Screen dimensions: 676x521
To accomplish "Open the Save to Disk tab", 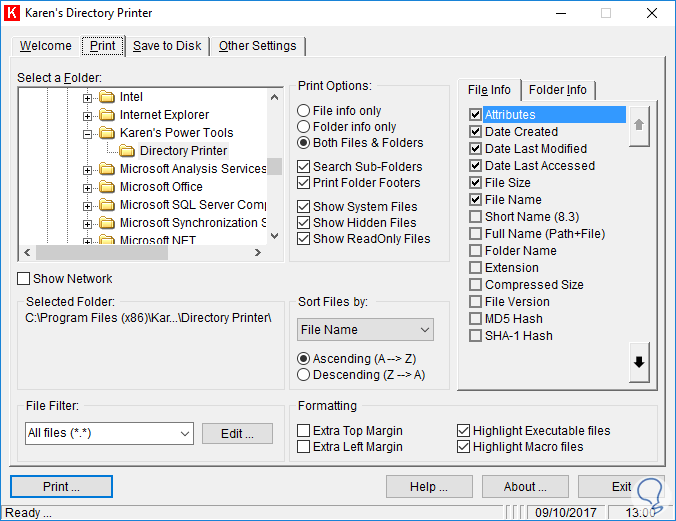I will pos(167,46).
